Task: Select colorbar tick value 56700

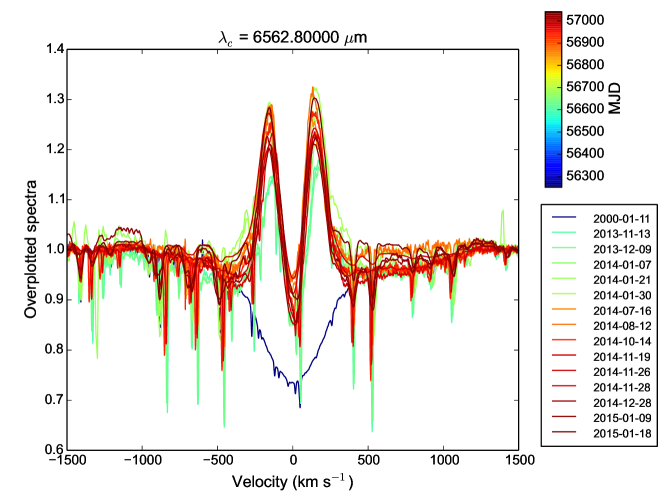Action: click(585, 86)
